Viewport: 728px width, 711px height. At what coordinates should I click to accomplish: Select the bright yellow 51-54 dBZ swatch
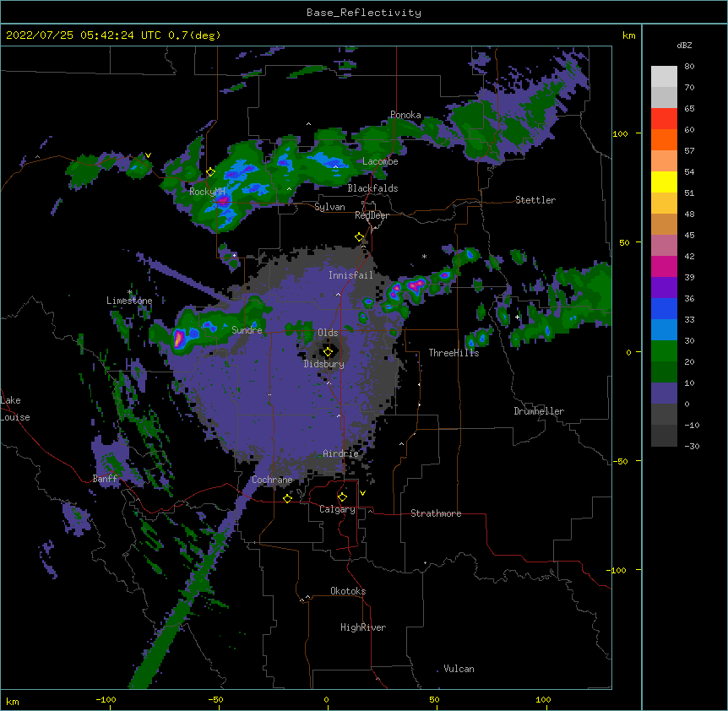(x=664, y=182)
